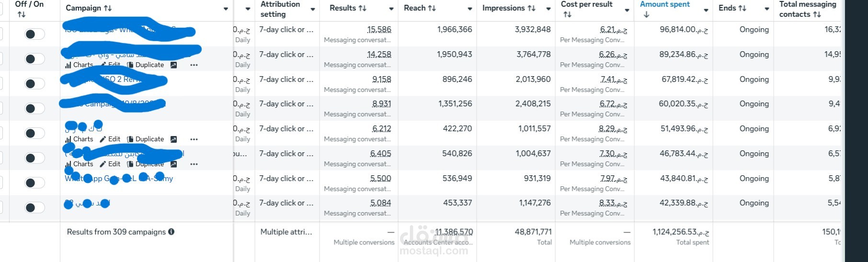
Task: Click the trend-arrow icon in the 14,258-results row
Action: click(x=173, y=65)
